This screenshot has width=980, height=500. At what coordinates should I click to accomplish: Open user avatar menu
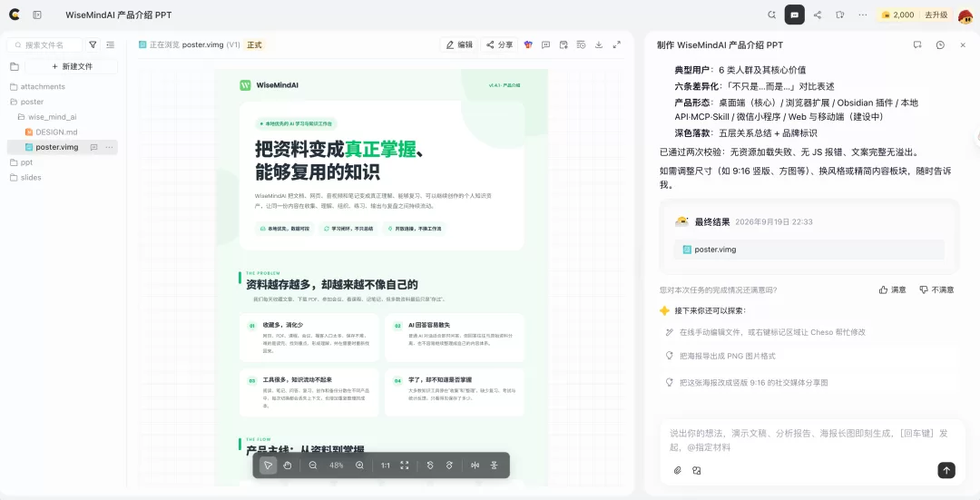coord(965,15)
